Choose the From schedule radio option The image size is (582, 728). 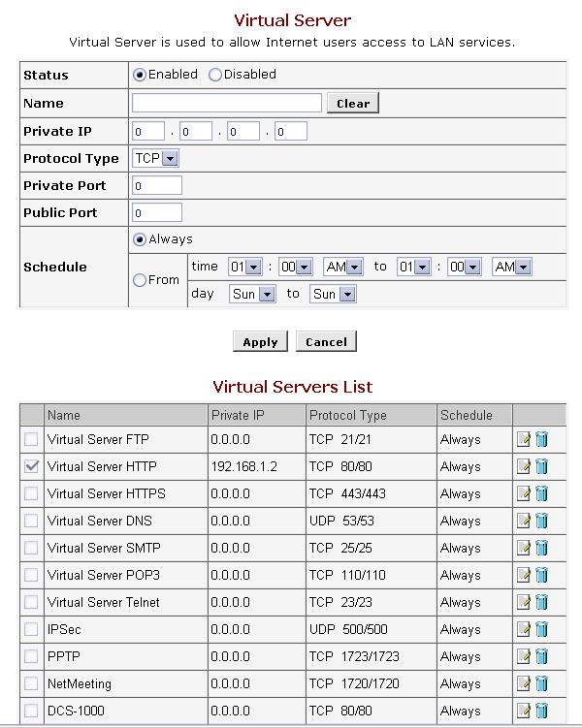(140, 280)
